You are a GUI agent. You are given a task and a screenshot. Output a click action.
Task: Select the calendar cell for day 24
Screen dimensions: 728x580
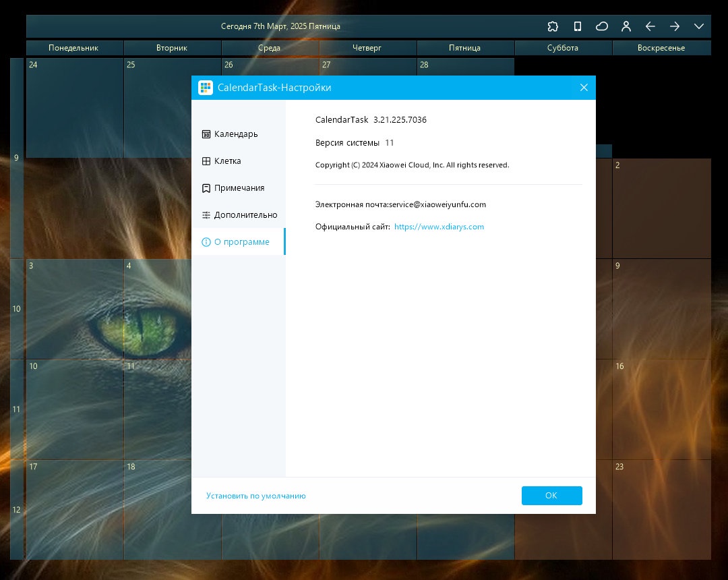(x=75, y=108)
